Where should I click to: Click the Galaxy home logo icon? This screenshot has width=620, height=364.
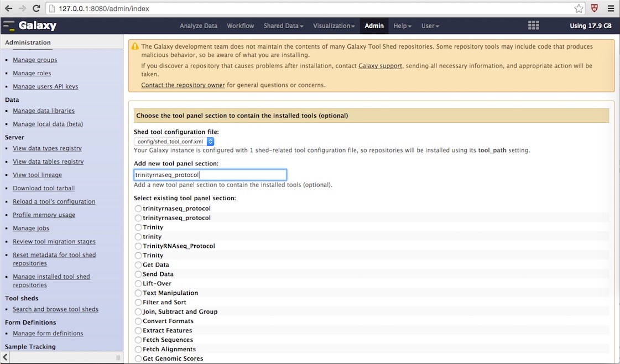pos(9,25)
